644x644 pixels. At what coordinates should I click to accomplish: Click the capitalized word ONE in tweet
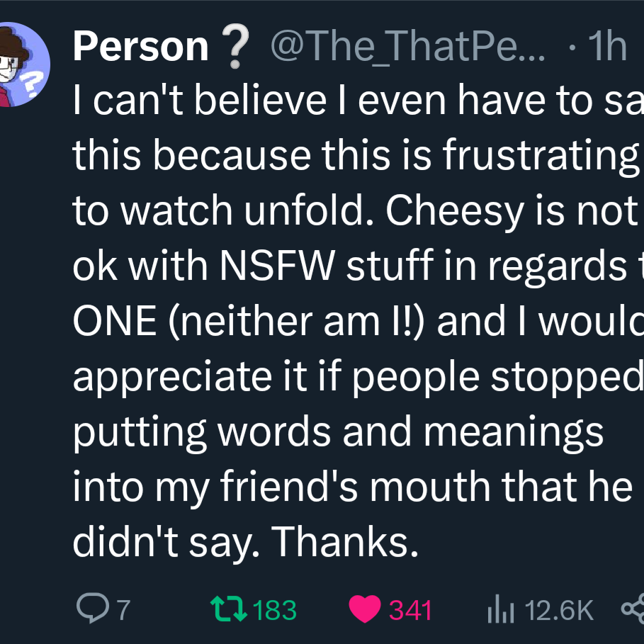pyautogui.click(x=115, y=321)
